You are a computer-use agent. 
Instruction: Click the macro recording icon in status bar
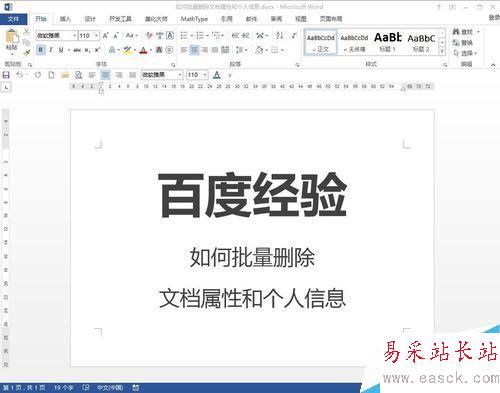click(x=136, y=388)
